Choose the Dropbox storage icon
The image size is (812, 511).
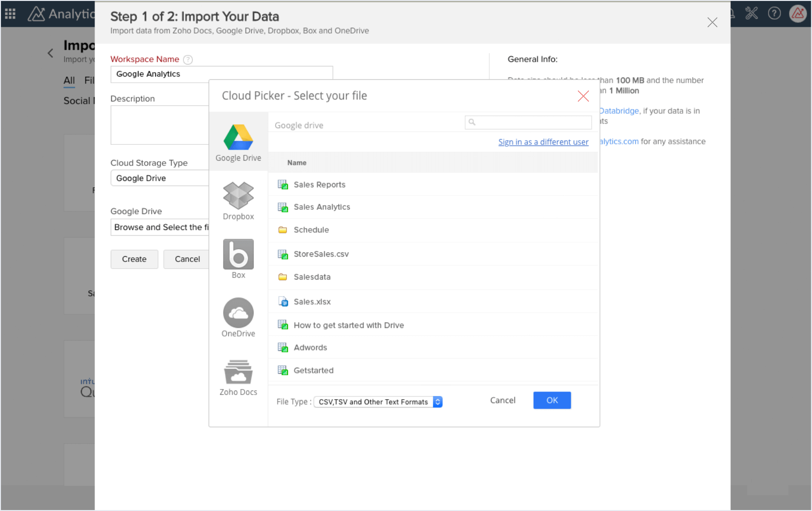pos(238,196)
